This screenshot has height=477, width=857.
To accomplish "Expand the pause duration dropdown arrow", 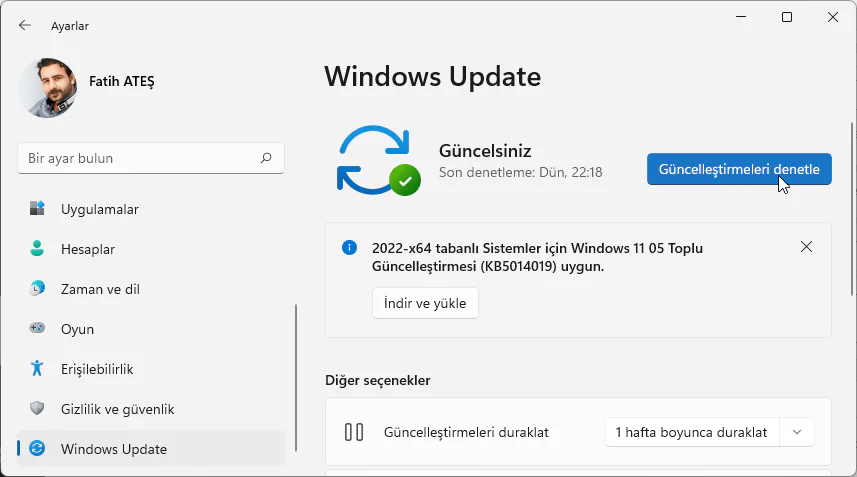I will coord(797,432).
